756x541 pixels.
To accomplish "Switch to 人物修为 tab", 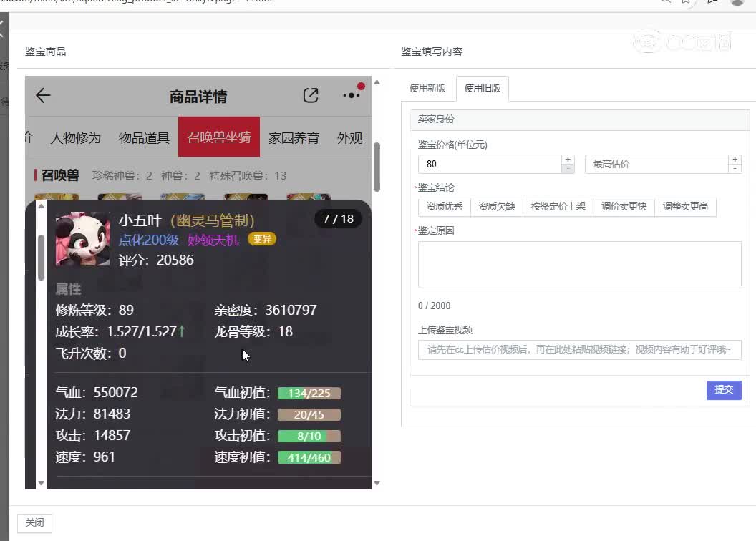I will click(x=76, y=138).
